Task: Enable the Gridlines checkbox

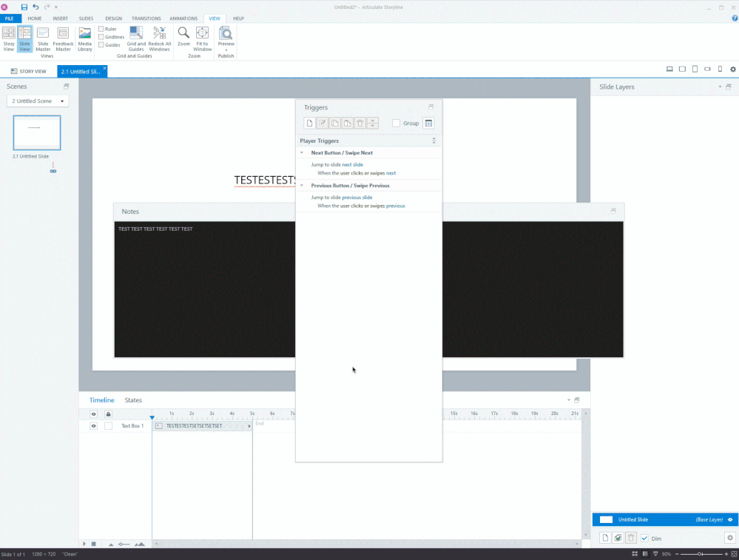Action: (101, 37)
